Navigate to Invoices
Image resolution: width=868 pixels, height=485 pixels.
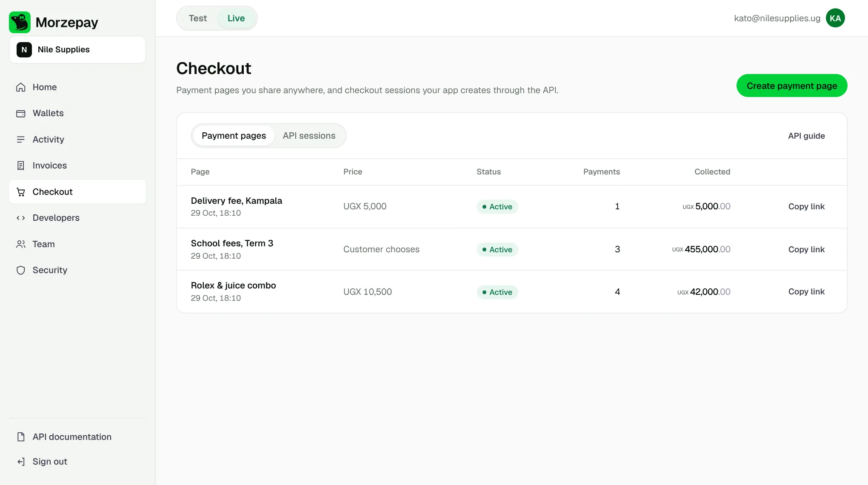(77, 165)
